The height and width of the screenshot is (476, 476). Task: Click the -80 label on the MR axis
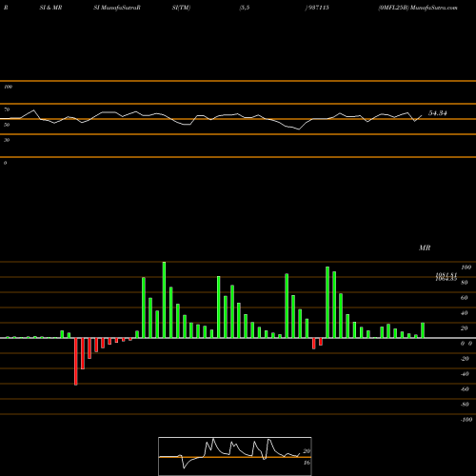(x=465, y=405)
